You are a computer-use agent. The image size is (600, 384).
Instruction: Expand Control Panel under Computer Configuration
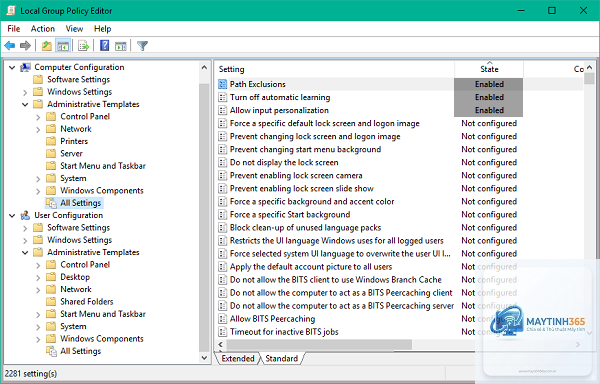(x=38, y=117)
